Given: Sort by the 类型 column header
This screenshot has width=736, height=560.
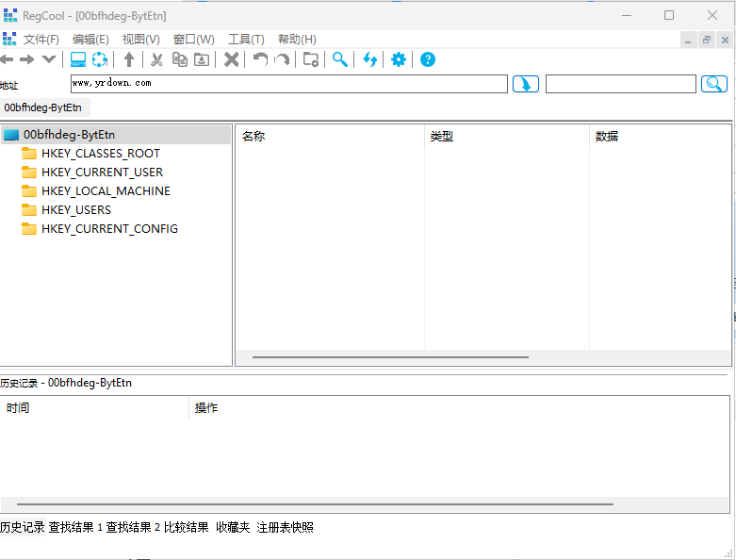Looking at the screenshot, I should (507, 137).
